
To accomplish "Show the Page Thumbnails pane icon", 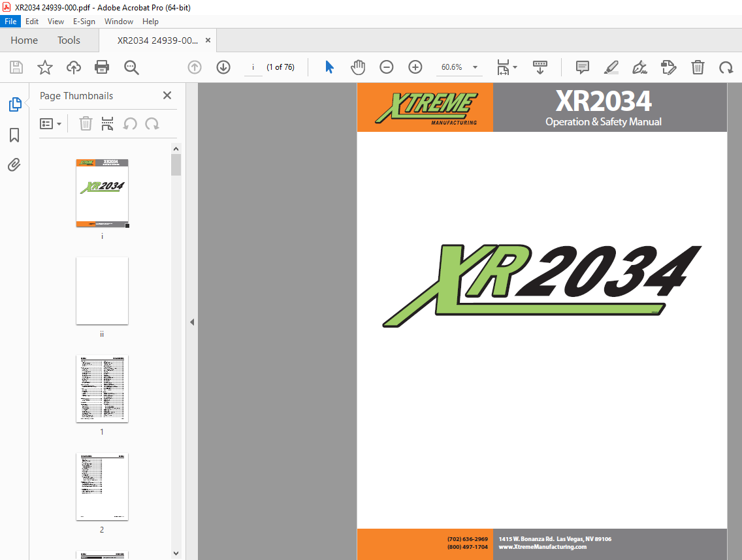I will tap(14, 104).
